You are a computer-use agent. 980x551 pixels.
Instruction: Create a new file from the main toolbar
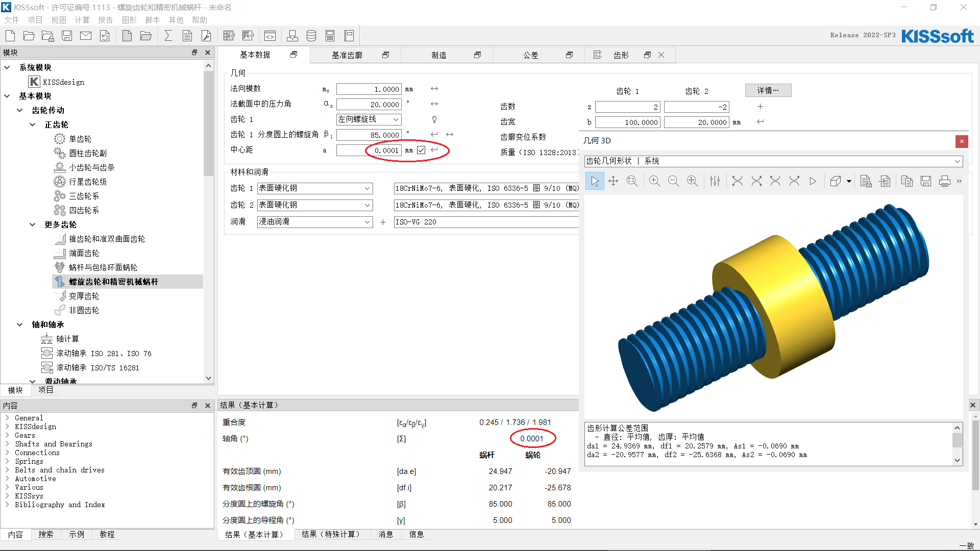10,36
